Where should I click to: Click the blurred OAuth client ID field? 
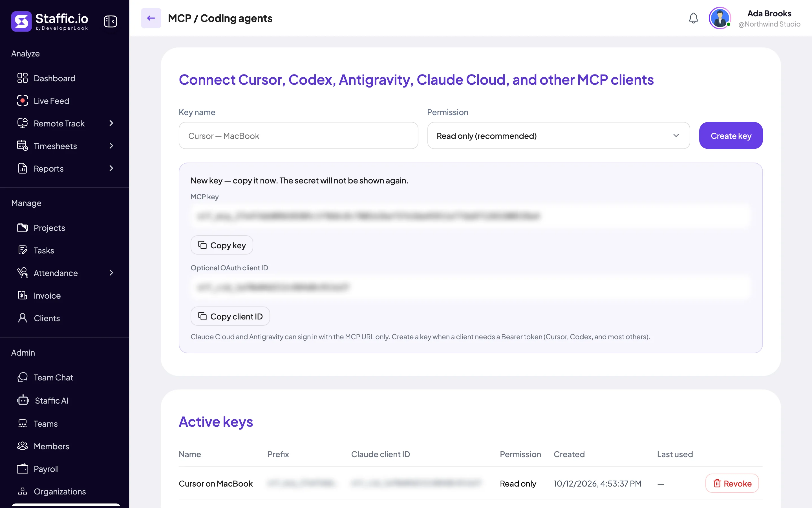(x=470, y=287)
